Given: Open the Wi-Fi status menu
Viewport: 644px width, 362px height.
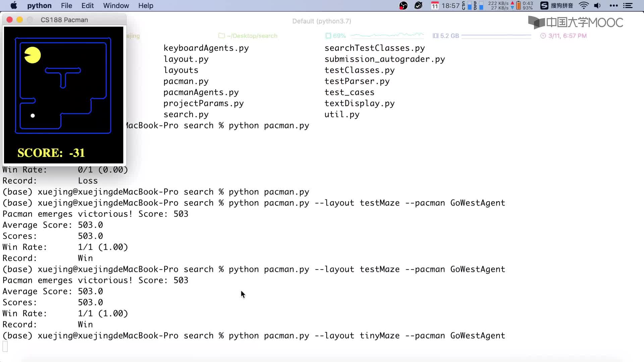Looking at the screenshot, I should pyautogui.click(x=584, y=6).
